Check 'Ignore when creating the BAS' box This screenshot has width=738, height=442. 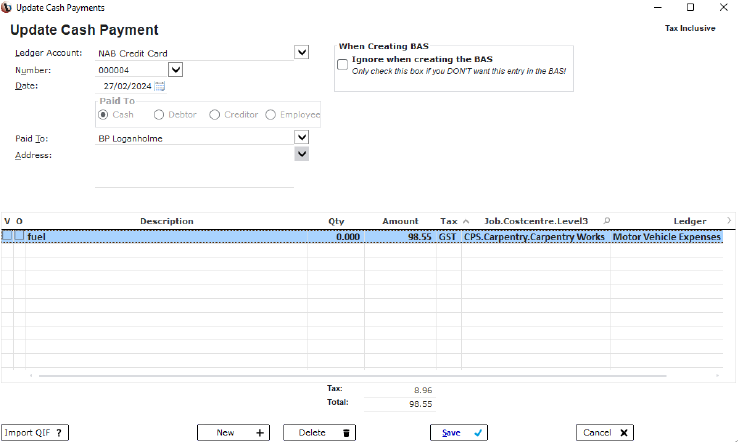pos(343,64)
